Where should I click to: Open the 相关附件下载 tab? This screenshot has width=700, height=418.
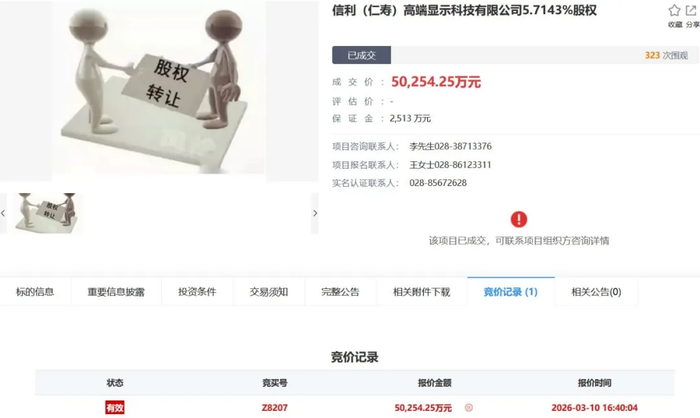(x=422, y=292)
